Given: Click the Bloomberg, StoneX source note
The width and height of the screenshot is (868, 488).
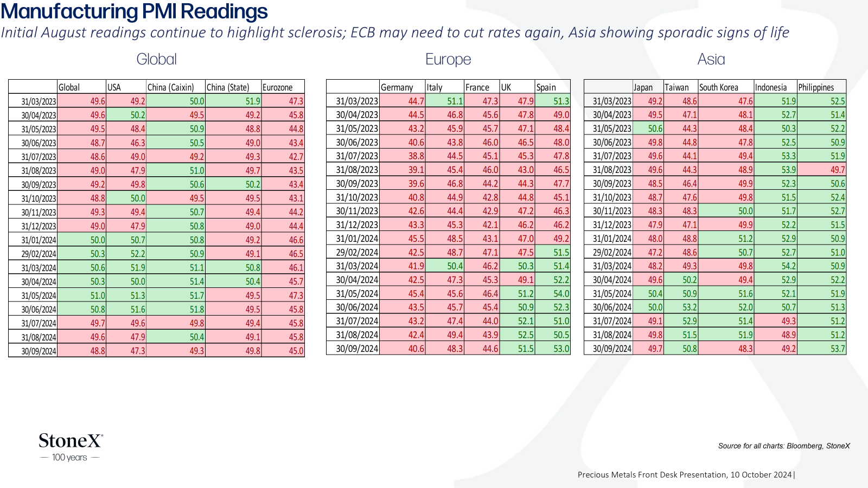Looking at the screenshot, I should pyautogui.click(x=784, y=446).
